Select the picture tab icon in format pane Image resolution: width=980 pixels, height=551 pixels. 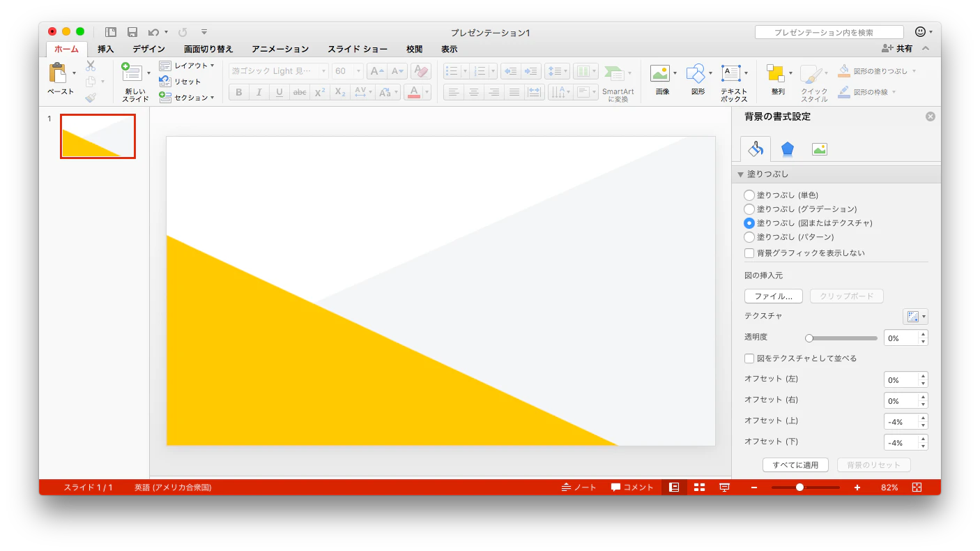[x=820, y=149]
